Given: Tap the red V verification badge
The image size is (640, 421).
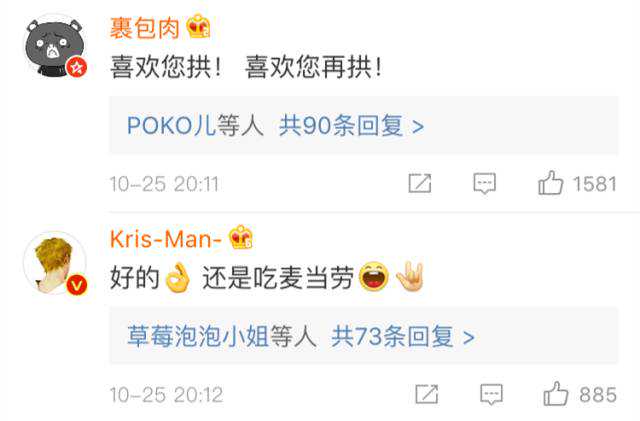Looking at the screenshot, I should (77, 285).
